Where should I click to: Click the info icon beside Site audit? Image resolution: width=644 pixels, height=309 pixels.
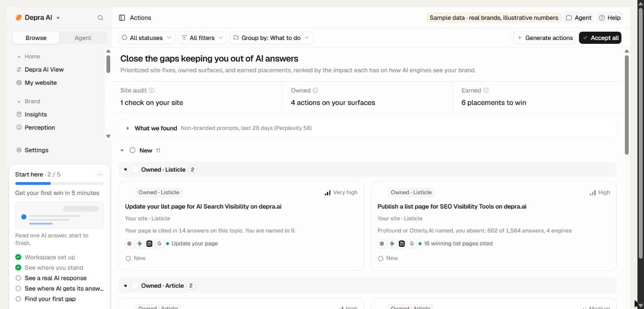coord(152,90)
